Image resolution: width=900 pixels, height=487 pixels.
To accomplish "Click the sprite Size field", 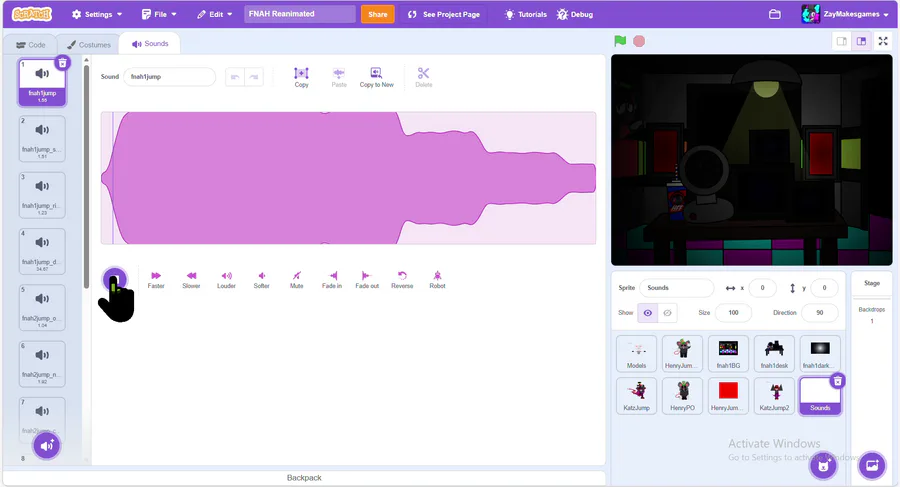I will [x=733, y=312].
